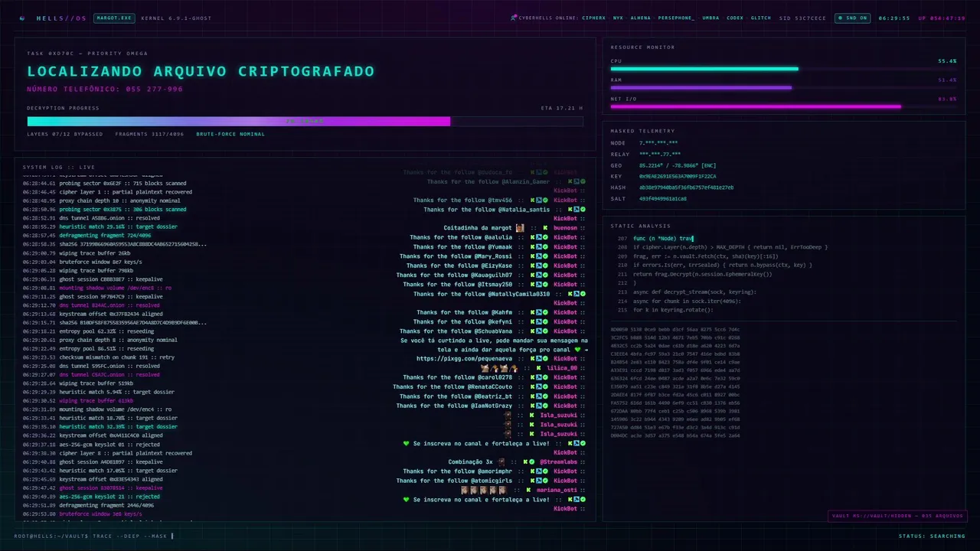The width and height of the screenshot is (980, 551).
Task: Click the KEY value 0x9EAE2691E563A7009F1F22CA
Action: click(678, 176)
